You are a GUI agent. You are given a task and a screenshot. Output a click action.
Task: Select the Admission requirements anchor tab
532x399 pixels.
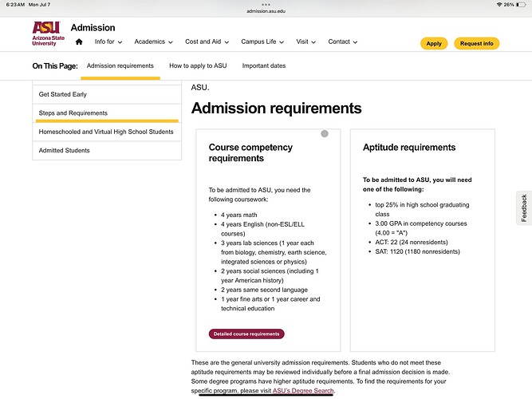tap(120, 66)
